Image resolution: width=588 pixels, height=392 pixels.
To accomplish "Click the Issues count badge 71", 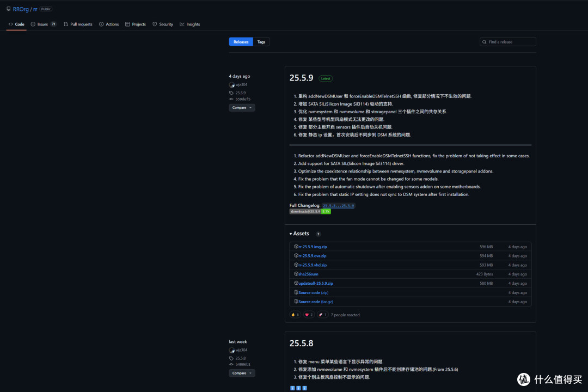I will point(53,24).
